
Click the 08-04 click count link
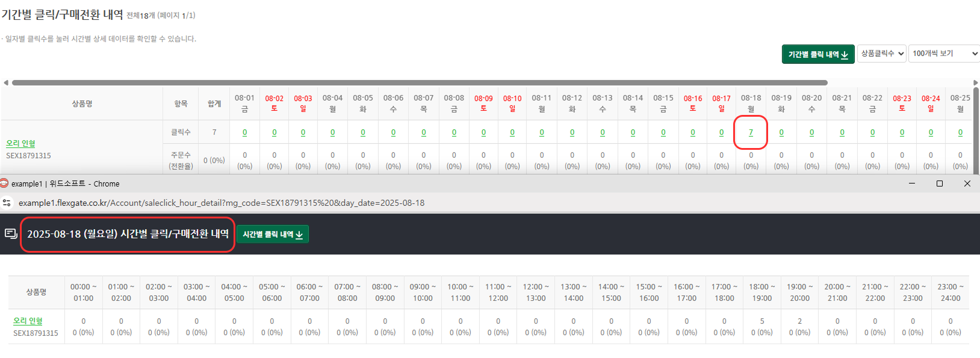[332, 132]
